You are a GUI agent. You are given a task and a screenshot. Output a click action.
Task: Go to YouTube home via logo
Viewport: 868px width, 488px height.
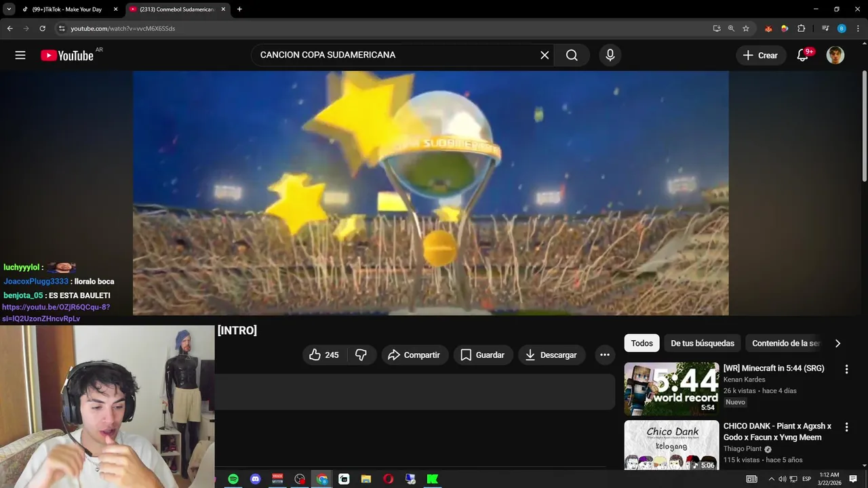(67, 56)
